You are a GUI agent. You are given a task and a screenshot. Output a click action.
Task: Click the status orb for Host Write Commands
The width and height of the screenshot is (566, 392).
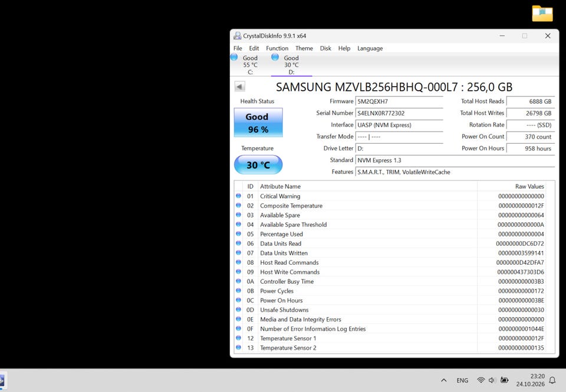[x=238, y=271]
